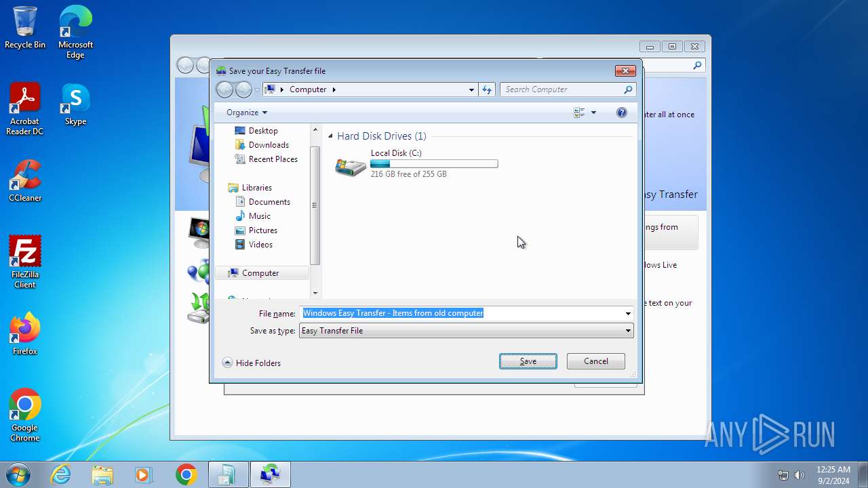This screenshot has width=868, height=488.
Task: Click the "216 GB free of 255 GB" text
Action: tap(408, 174)
